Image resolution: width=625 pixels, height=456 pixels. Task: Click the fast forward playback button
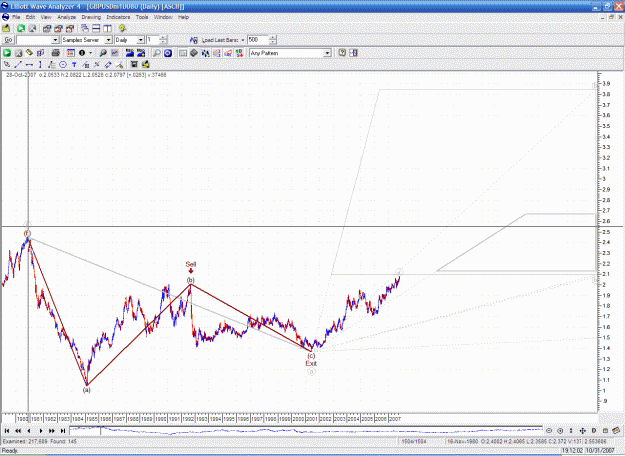pos(51,431)
